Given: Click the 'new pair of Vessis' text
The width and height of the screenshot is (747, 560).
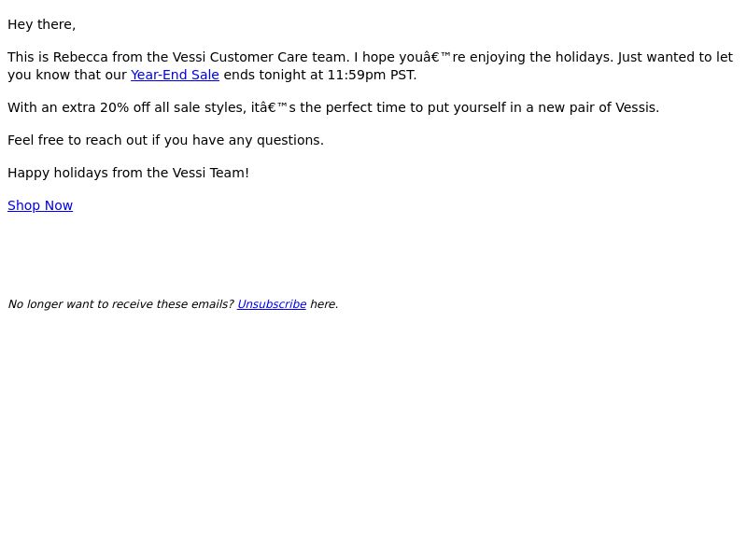Looking at the screenshot, I should click(x=599, y=107).
